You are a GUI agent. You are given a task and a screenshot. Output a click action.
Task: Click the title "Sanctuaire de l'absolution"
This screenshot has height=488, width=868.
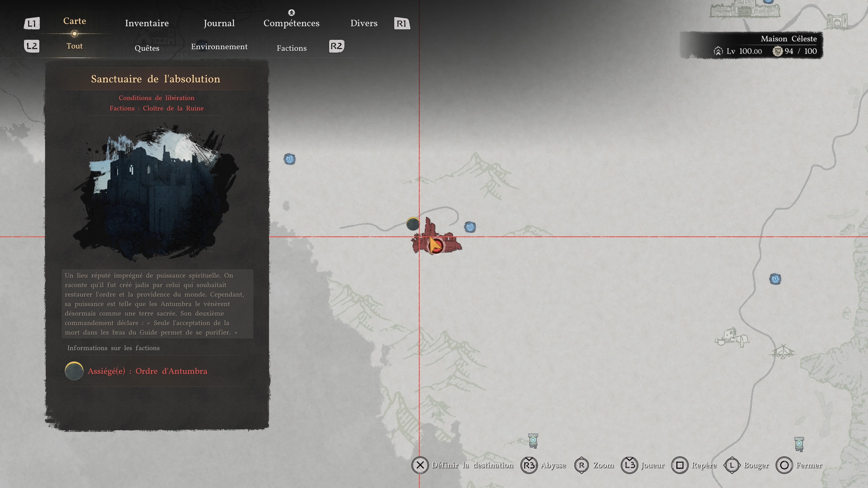pyautogui.click(x=156, y=79)
